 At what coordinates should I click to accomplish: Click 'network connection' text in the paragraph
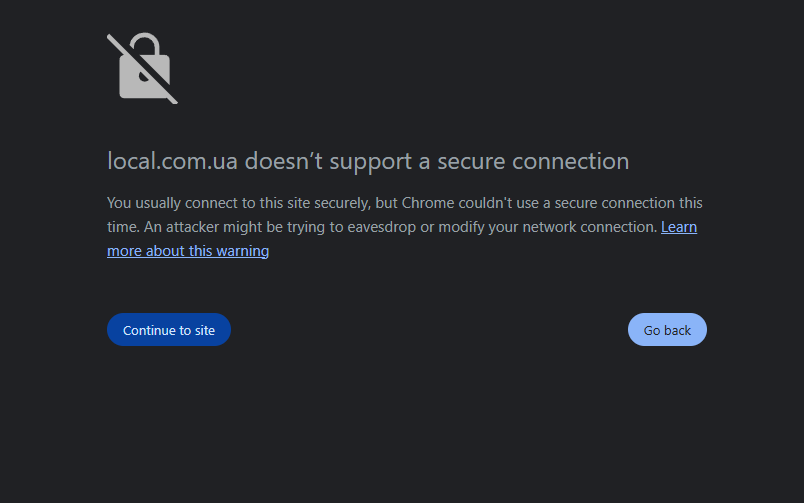590,227
